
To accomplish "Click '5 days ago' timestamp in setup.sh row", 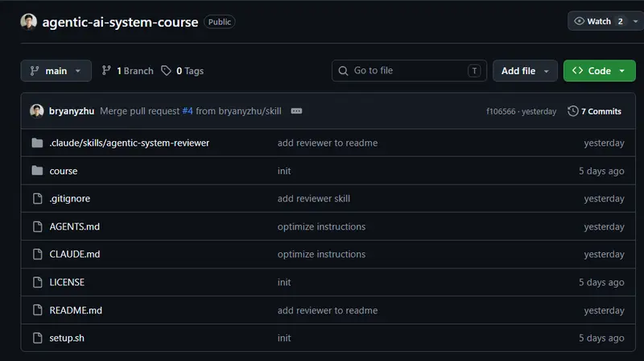I will click(x=601, y=338).
